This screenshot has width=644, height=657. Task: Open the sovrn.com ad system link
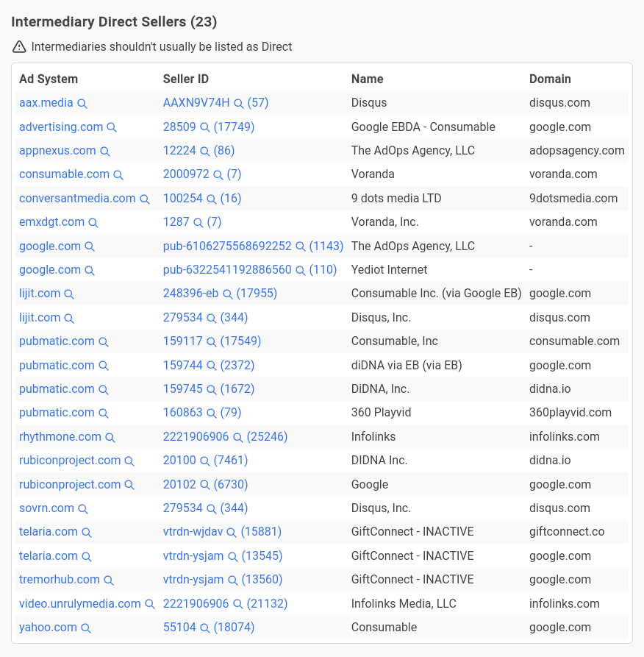point(46,508)
